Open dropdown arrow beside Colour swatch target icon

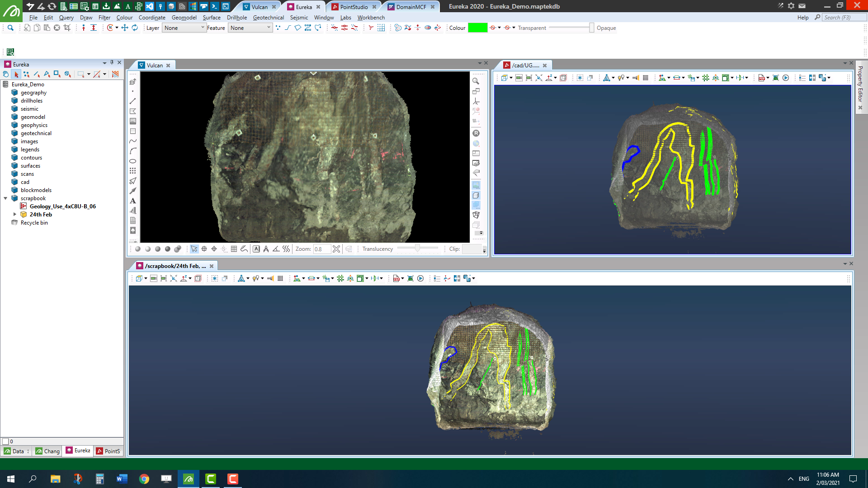click(x=499, y=28)
